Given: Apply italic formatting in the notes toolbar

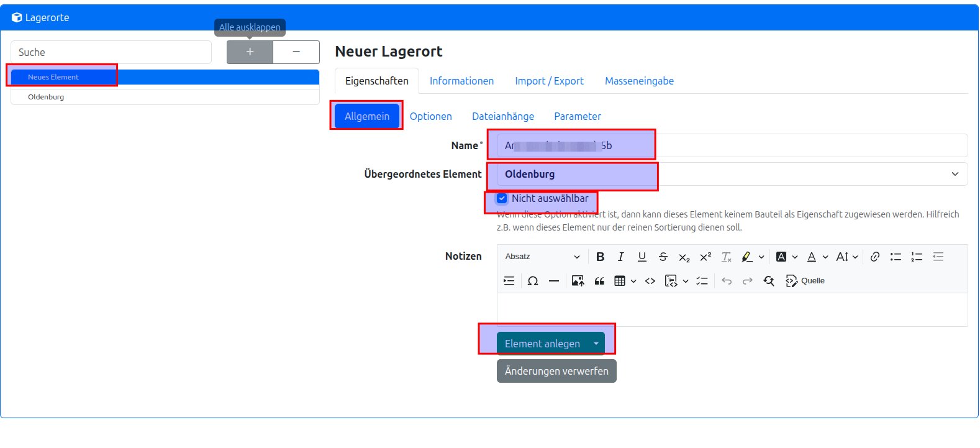Looking at the screenshot, I should point(620,257).
